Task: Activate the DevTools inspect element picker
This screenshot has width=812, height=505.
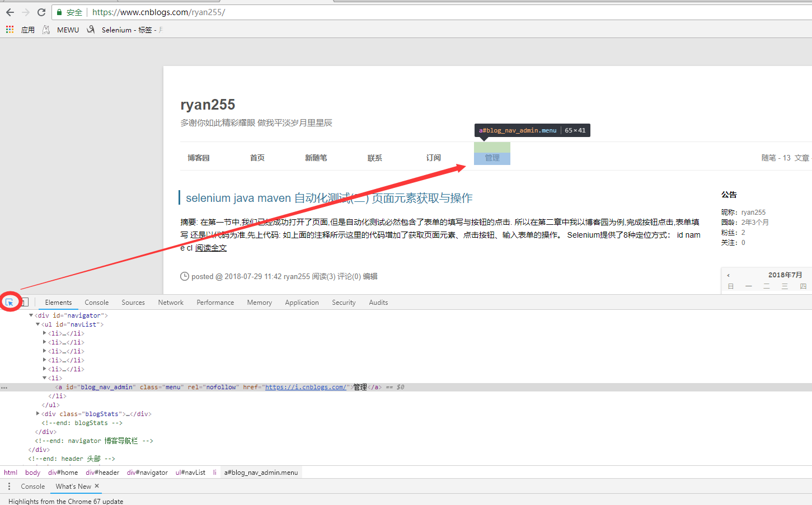Action: click(x=10, y=302)
